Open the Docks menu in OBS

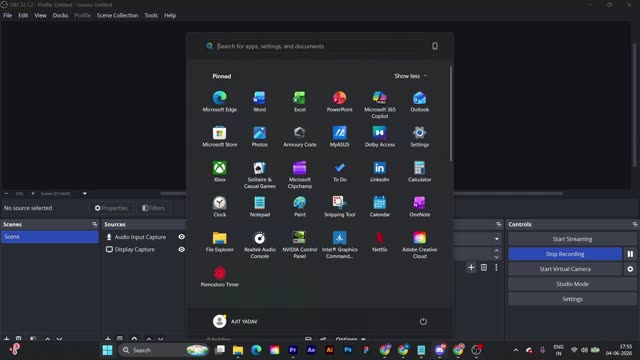(60, 15)
